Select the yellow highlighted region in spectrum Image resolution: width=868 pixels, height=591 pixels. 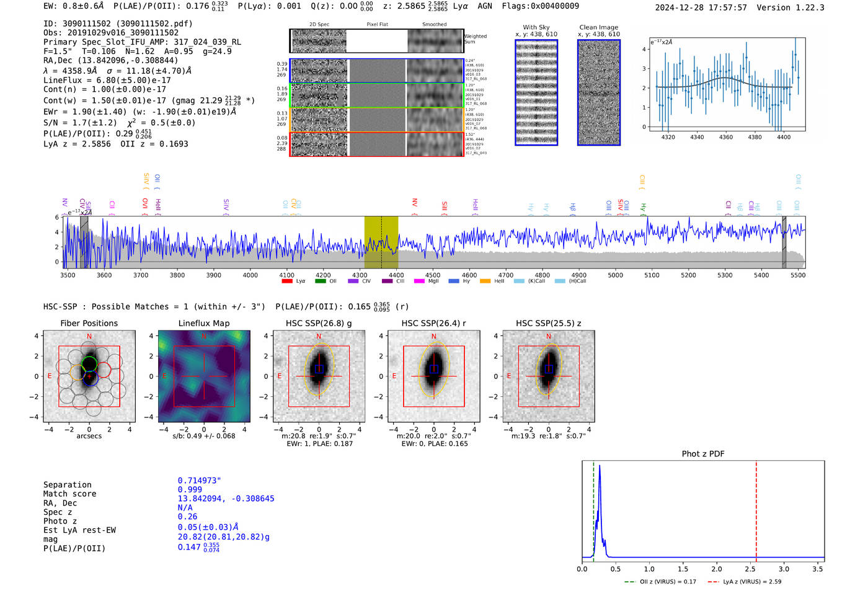(x=381, y=242)
